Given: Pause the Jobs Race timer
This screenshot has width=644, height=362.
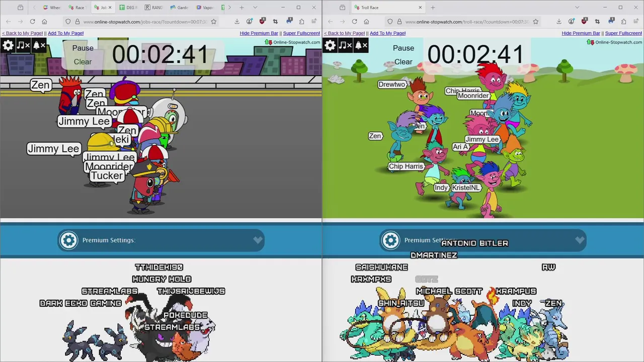Looking at the screenshot, I should [x=83, y=48].
